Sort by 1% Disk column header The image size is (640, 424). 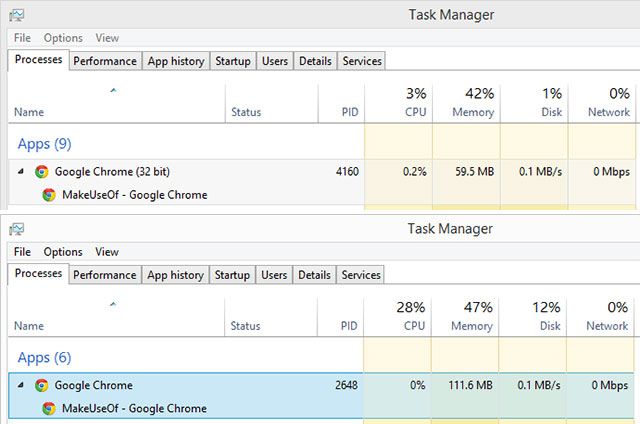534,104
